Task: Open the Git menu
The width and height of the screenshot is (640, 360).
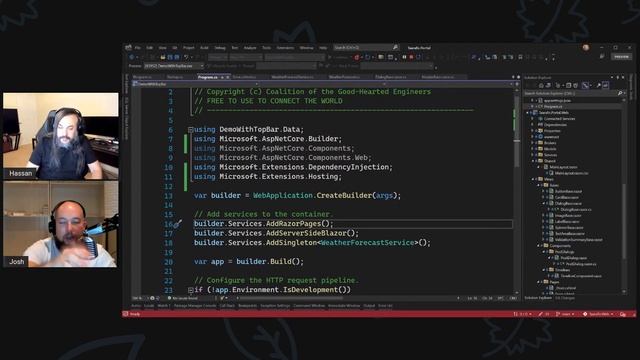Action: pos(174,48)
